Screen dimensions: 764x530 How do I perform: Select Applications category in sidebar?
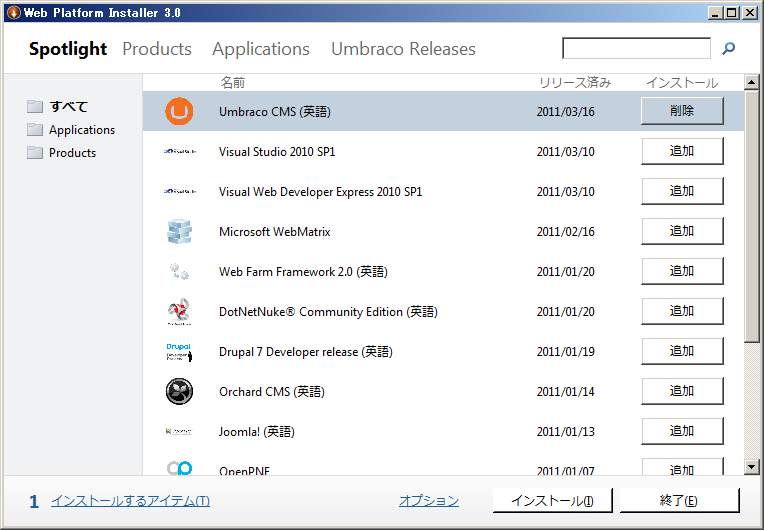click(x=82, y=130)
